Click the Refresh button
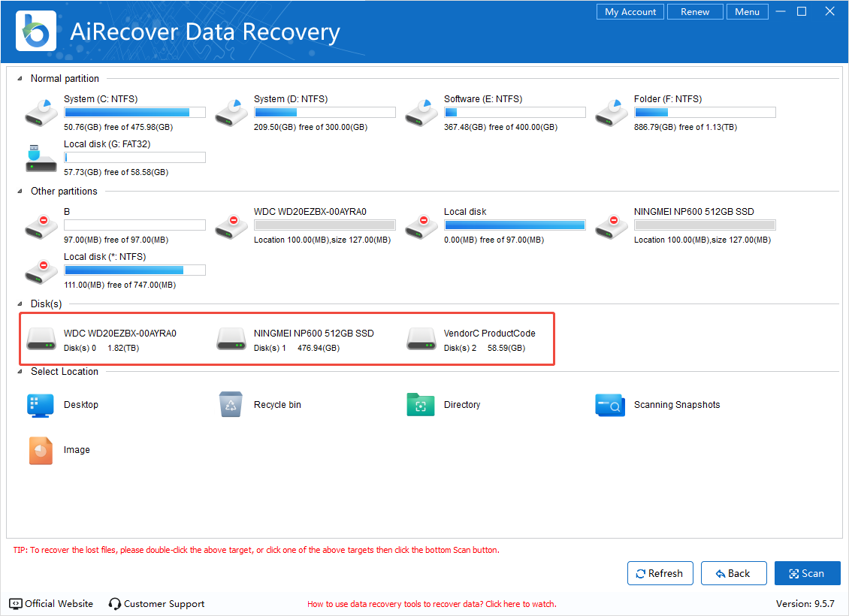The height and width of the screenshot is (616, 849). [660, 573]
